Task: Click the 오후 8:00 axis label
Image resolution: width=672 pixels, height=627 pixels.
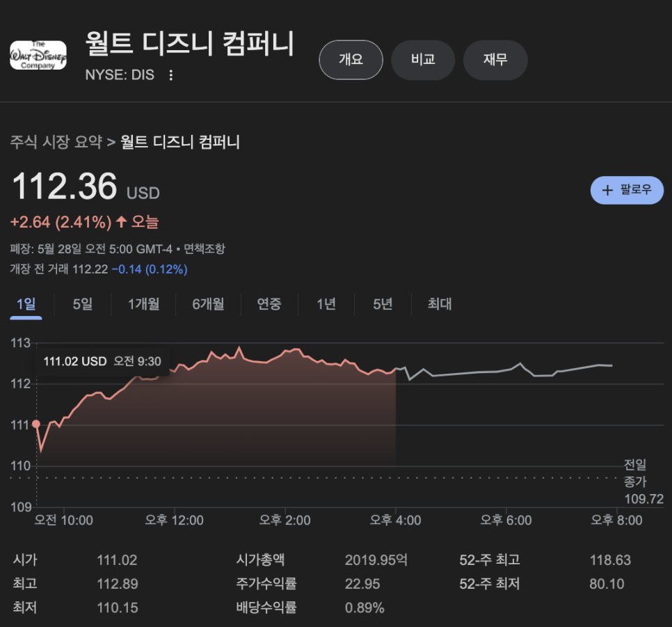Action: (617, 521)
